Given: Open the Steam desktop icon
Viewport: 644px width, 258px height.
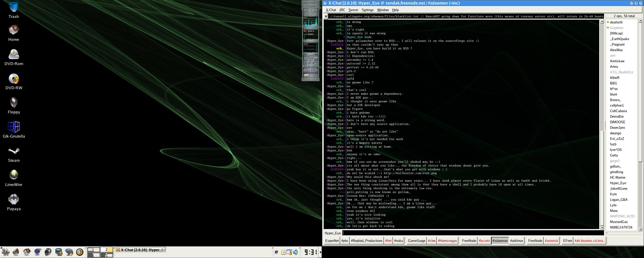Looking at the screenshot, I should click(x=14, y=151).
